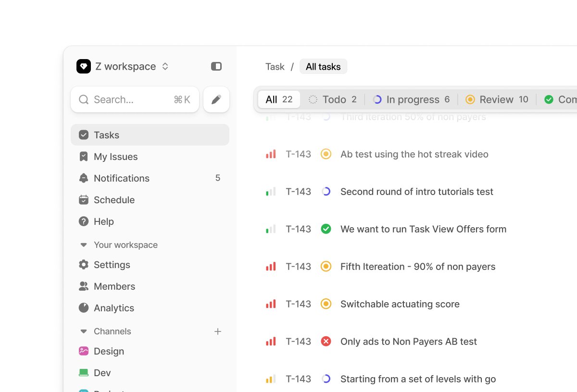This screenshot has width=577, height=392.
Task: Open task We want to run Task View Offers form
Action: pos(424,229)
